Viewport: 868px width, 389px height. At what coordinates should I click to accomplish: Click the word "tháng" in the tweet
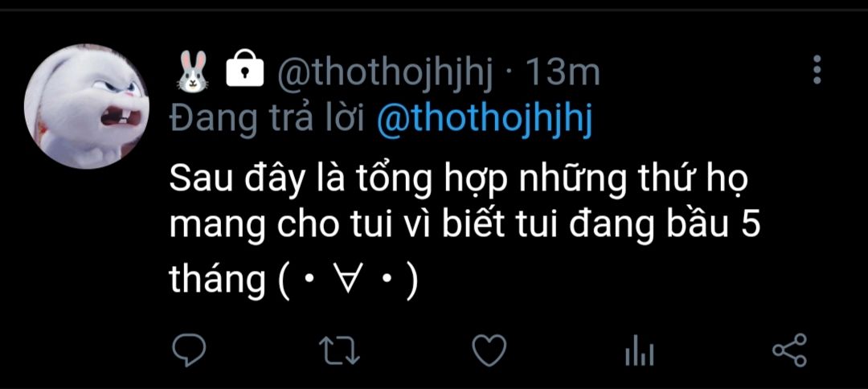pos(217,282)
